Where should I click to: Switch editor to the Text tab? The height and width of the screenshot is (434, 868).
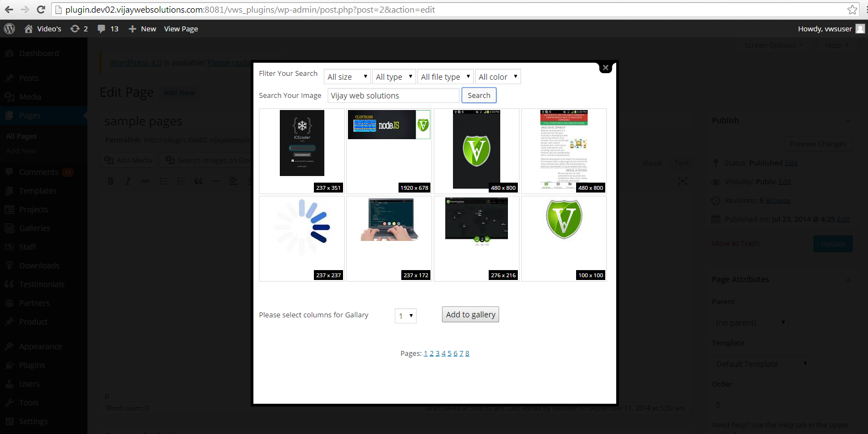(x=682, y=163)
